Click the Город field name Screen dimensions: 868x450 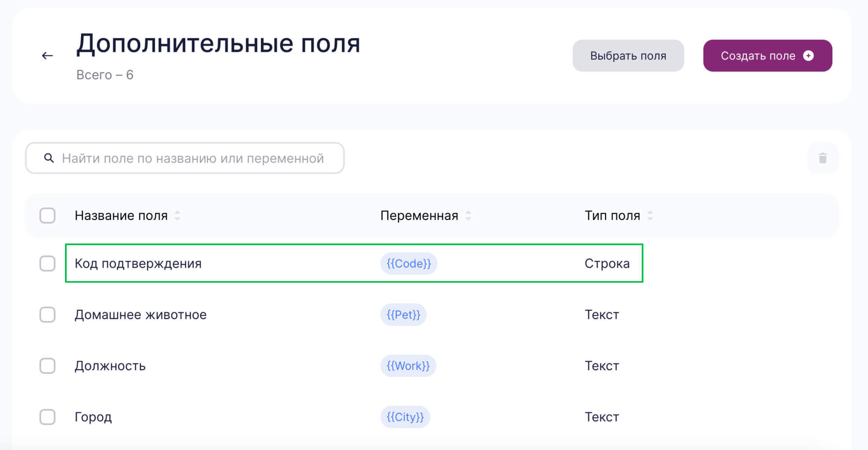click(93, 417)
